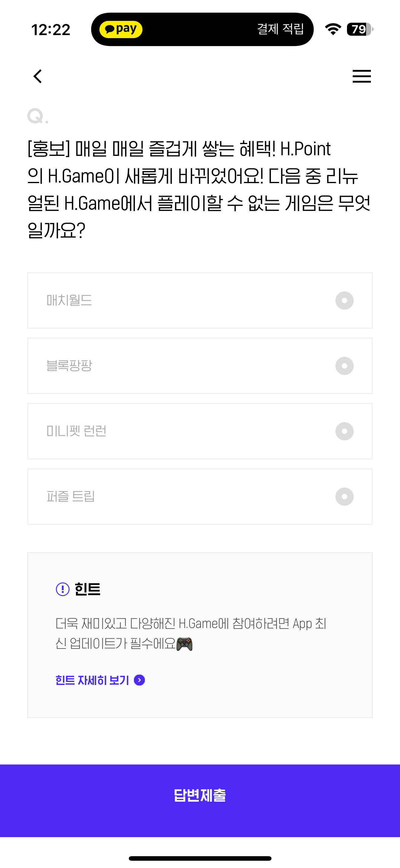Screen dimensions: 400x868
Task: Choose the 매치월드 answer option text
Action: pos(69,300)
